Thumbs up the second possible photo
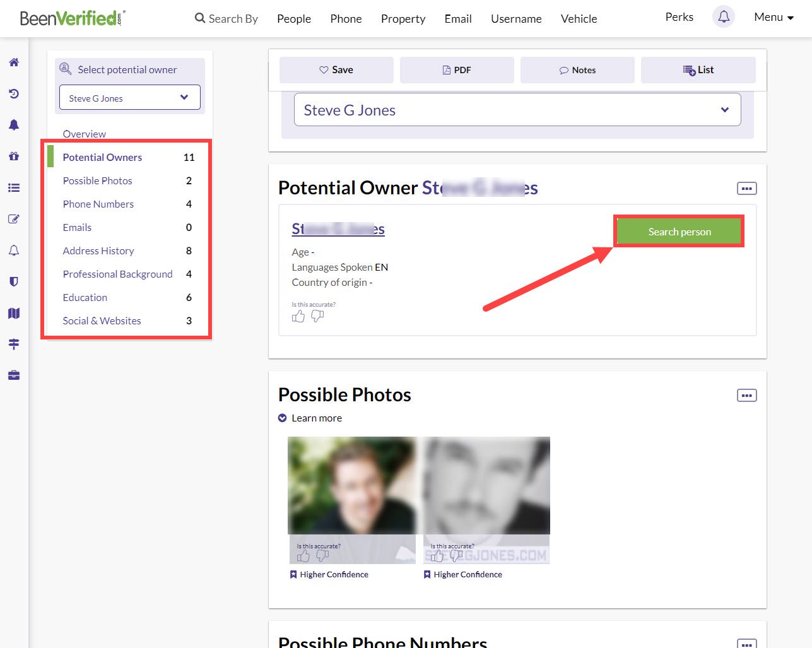This screenshot has height=648, width=812. pos(437,556)
